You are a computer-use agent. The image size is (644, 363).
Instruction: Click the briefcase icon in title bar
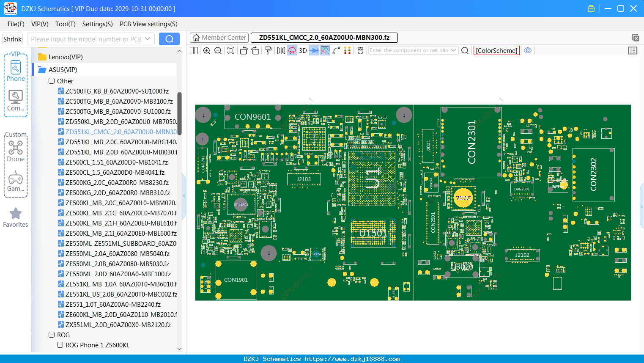(x=591, y=8)
